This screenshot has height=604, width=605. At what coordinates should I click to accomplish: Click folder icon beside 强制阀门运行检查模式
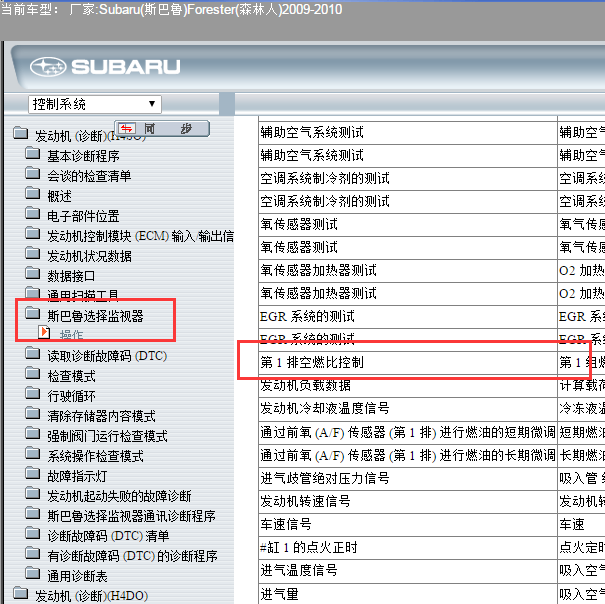tap(33, 433)
